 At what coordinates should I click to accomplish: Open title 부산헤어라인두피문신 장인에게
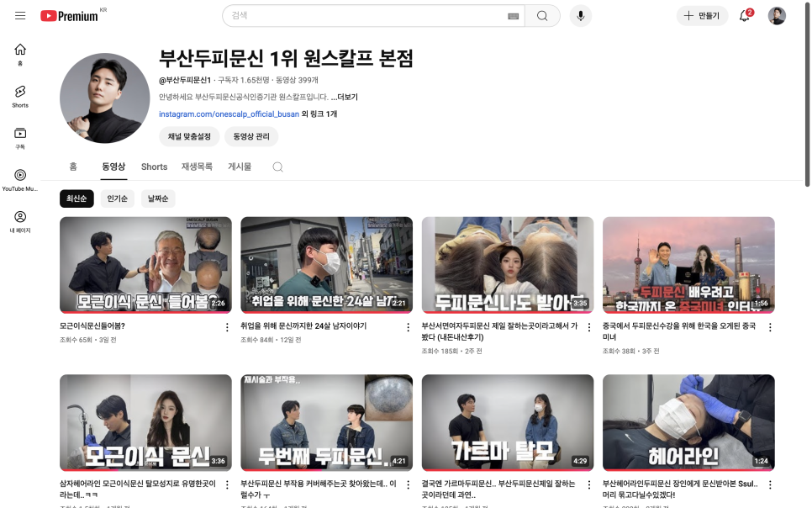point(680,489)
